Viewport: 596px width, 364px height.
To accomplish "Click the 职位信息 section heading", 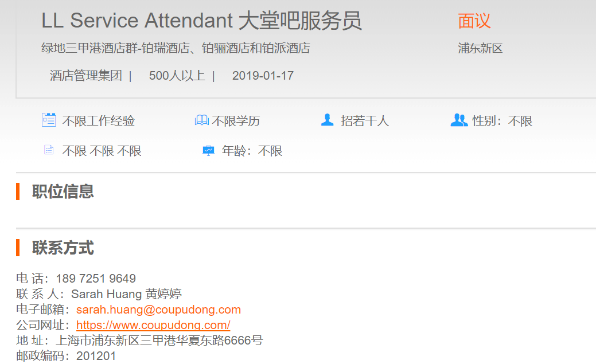I will (63, 191).
